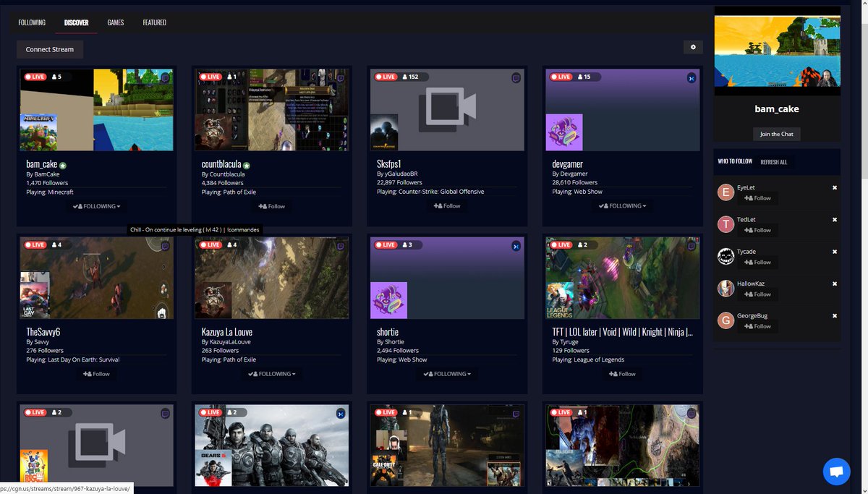Open the chat bubble support widget
The image size is (868, 494).
click(x=836, y=472)
